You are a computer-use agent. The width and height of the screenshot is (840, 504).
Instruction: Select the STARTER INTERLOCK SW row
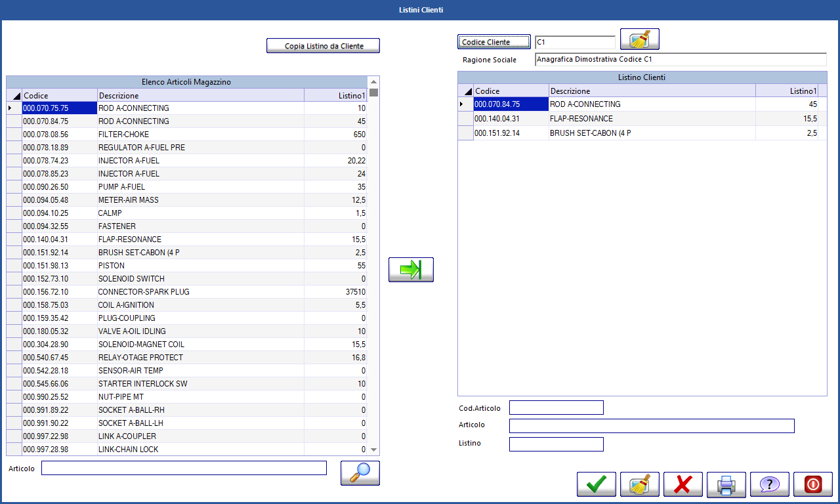click(x=187, y=384)
